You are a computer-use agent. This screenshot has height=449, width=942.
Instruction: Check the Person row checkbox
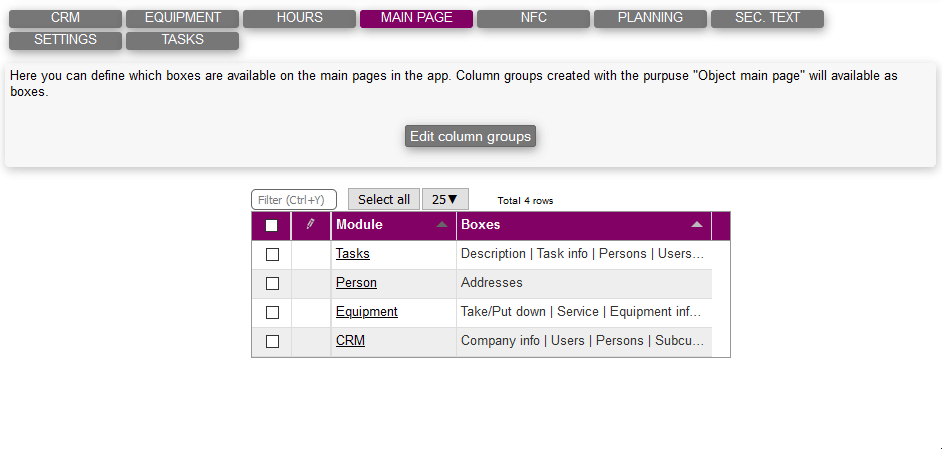(x=272, y=283)
